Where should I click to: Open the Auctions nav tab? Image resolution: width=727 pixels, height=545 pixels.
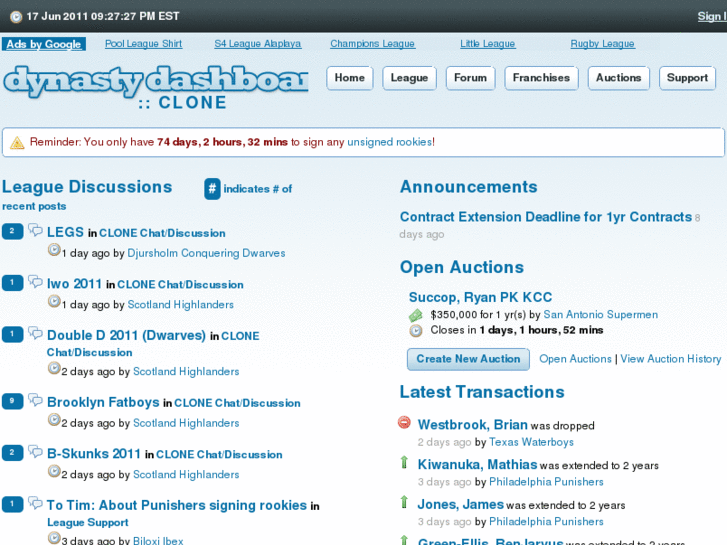tap(619, 78)
